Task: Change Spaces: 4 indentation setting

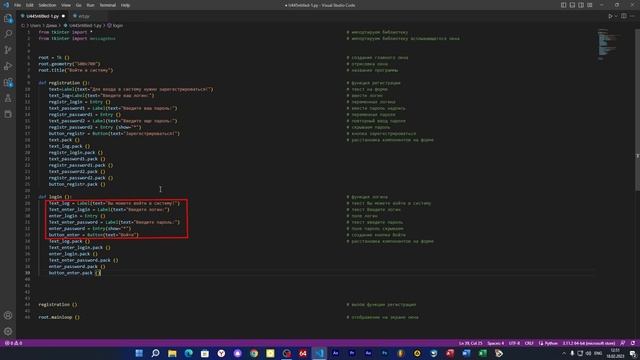Action: pos(496,343)
